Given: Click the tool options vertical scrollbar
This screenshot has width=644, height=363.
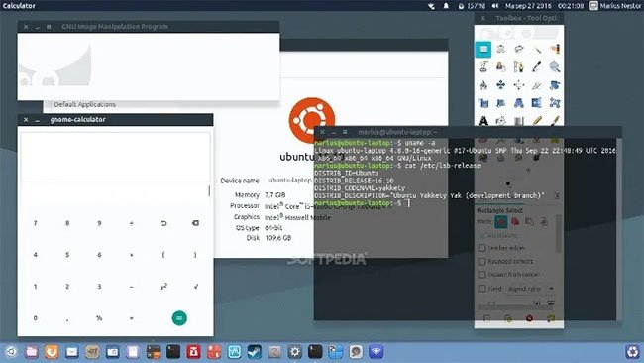Looking at the screenshot, I should (558, 234).
